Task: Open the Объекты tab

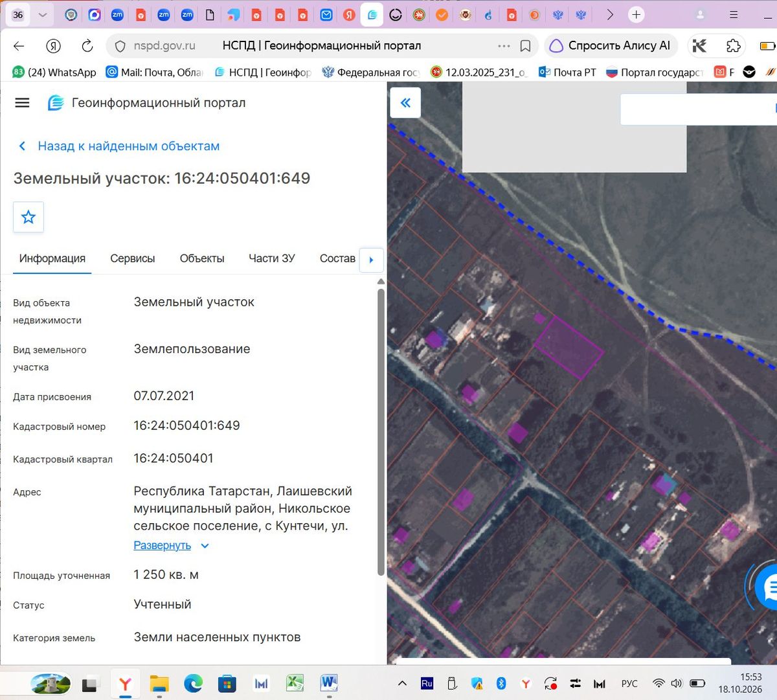Action: point(202,258)
